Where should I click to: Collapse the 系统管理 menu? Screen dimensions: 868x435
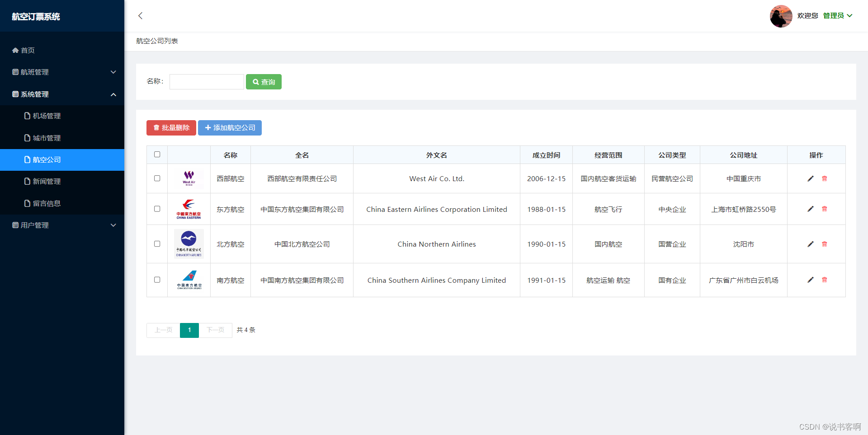click(x=62, y=94)
